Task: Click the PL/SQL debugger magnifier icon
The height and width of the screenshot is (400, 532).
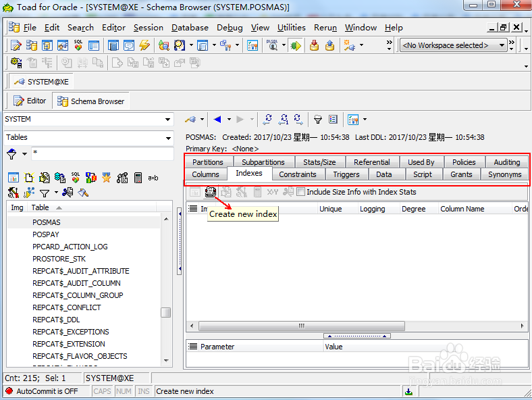Action: (272, 45)
